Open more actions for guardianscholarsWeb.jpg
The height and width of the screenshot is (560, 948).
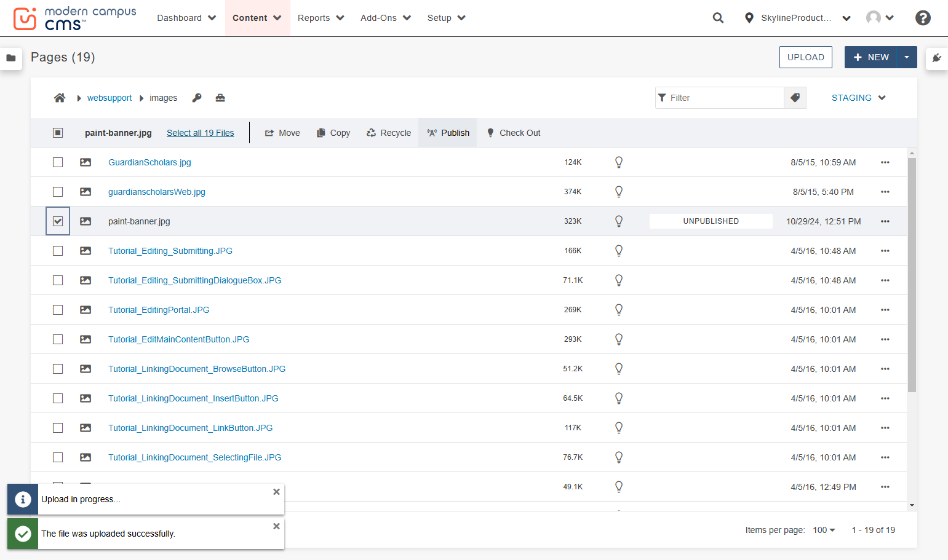(x=885, y=192)
